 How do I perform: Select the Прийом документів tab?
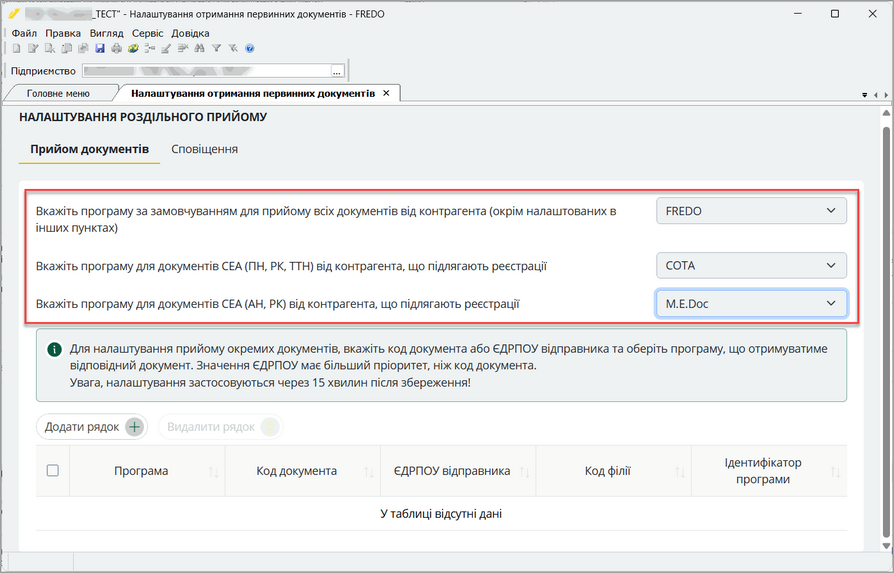point(90,149)
